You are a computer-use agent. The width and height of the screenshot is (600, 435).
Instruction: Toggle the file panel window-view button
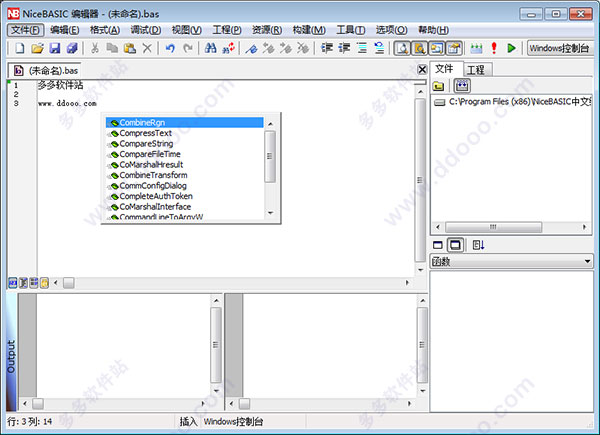(x=462, y=86)
